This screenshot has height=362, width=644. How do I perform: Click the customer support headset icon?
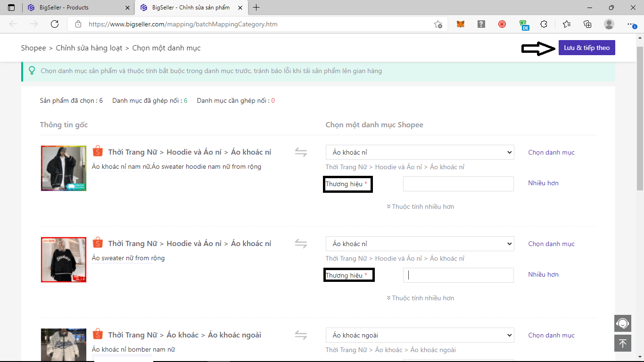tap(622, 323)
